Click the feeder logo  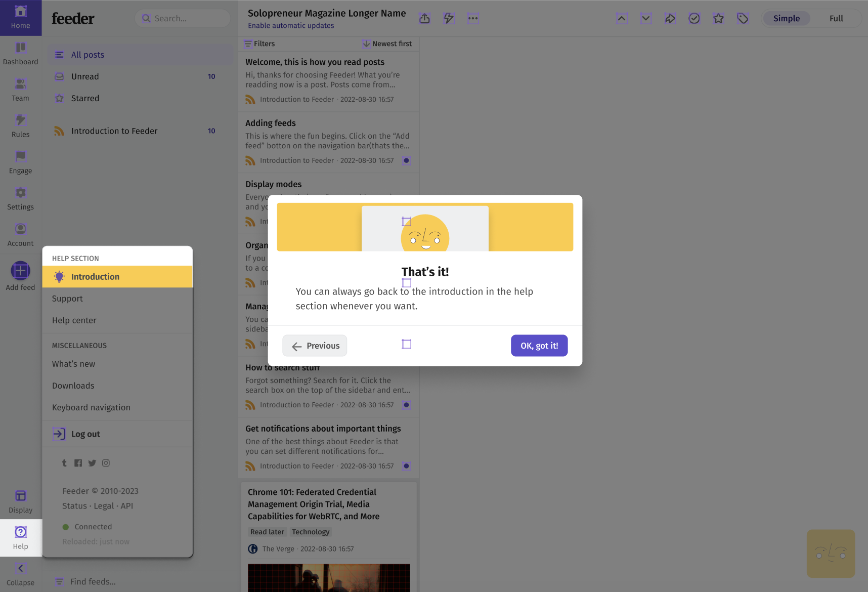pyautogui.click(x=73, y=19)
